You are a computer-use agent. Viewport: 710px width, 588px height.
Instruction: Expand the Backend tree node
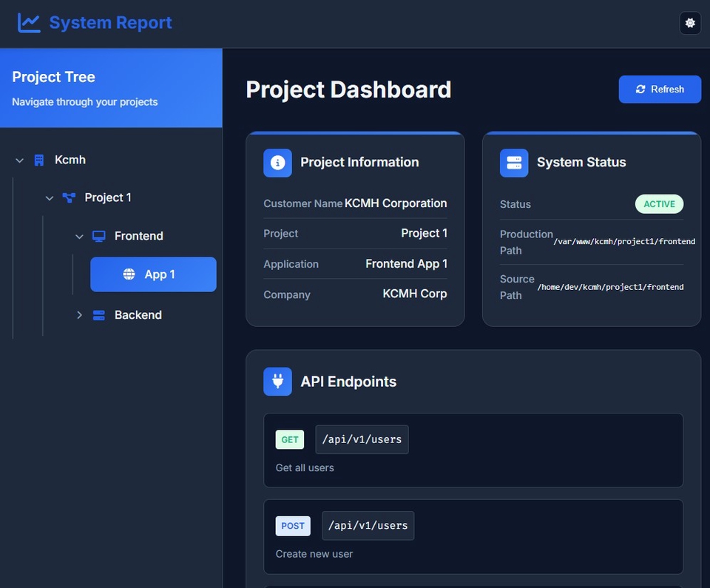point(79,314)
